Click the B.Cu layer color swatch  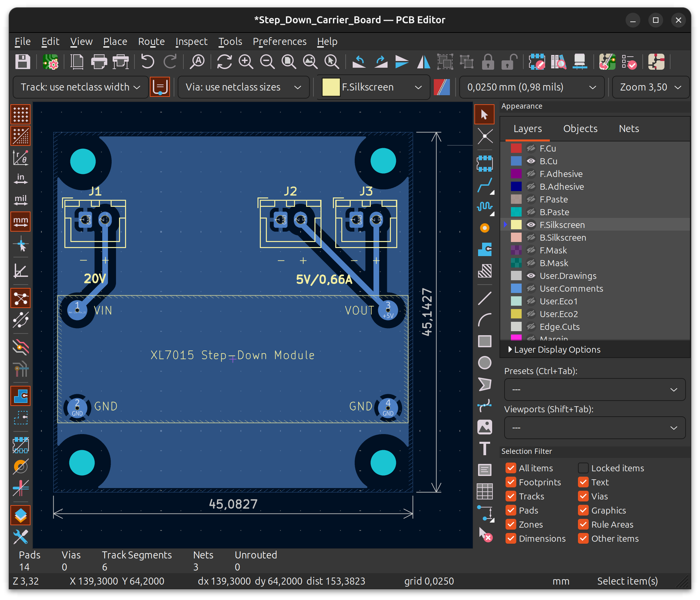[516, 161]
